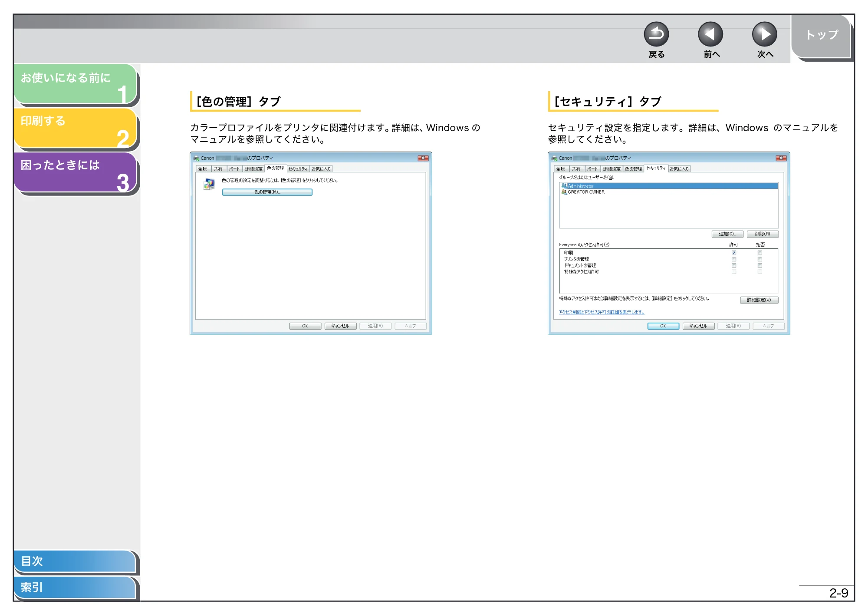Click OK in the security dialog
The height and width of the screenshot is (614, 868).
coord(663,326)
